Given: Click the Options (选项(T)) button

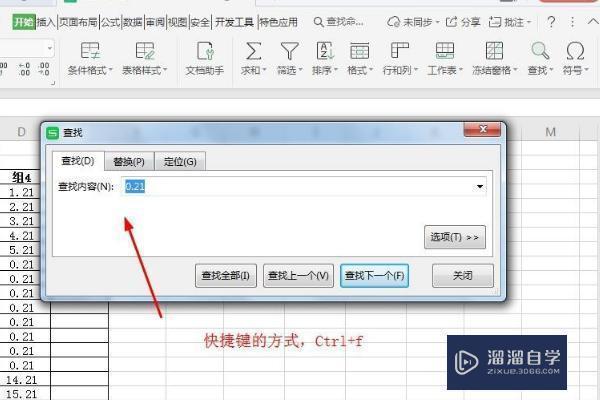Looking at the screenshot, I should [x=455, y=237].
